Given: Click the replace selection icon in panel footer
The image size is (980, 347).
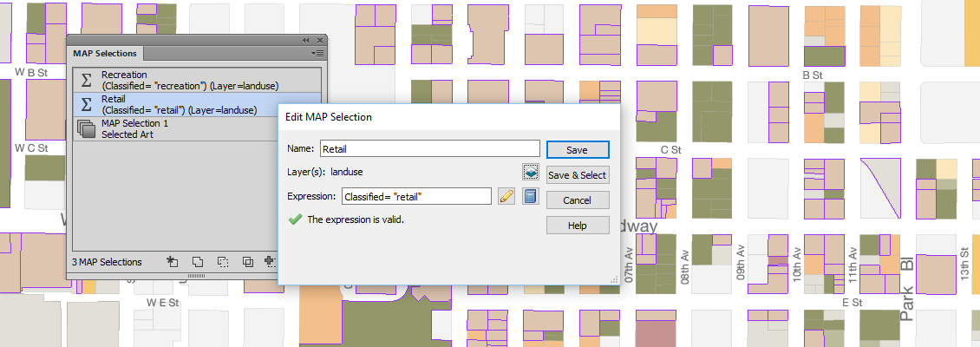Looking at the screenshot, I should [198, 262].
